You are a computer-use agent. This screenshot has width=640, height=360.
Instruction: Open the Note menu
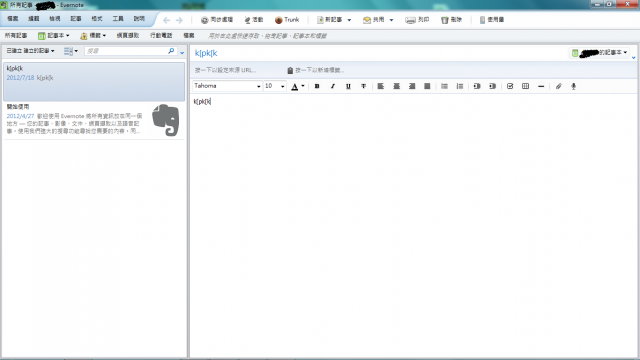pos(76,19)
